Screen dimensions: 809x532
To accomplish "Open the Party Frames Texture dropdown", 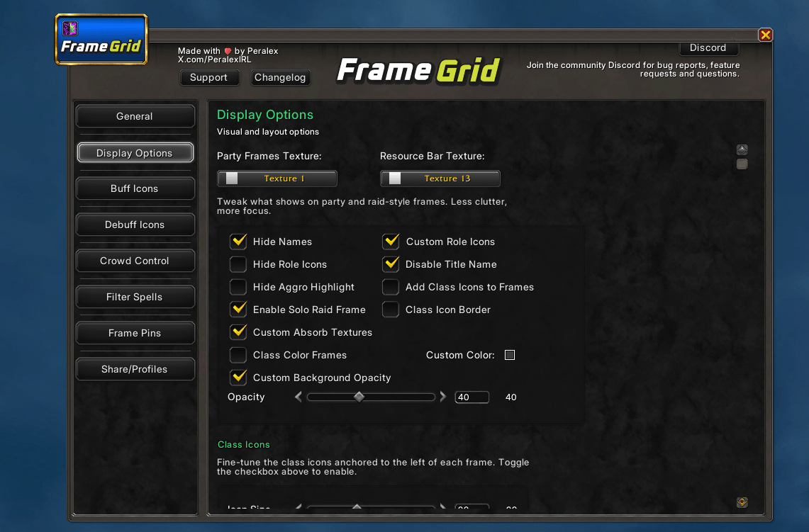I will pyautogui.click(x=277, y=179).
